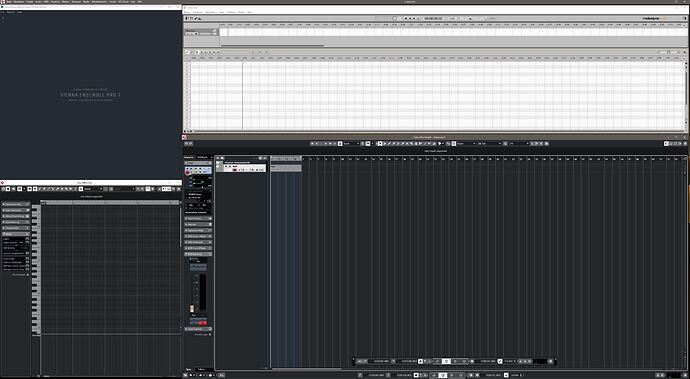This screenshot has width=690, height=379.
Task: Click folder icon atop the track list
Action: point(217,158)
